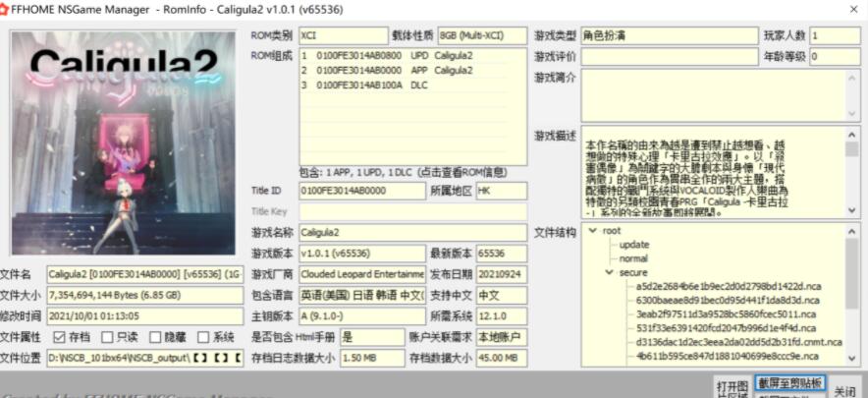
Task: Click the 支持中文 field showing 中文
Action: pyautogui.click(x=502, y=295)
